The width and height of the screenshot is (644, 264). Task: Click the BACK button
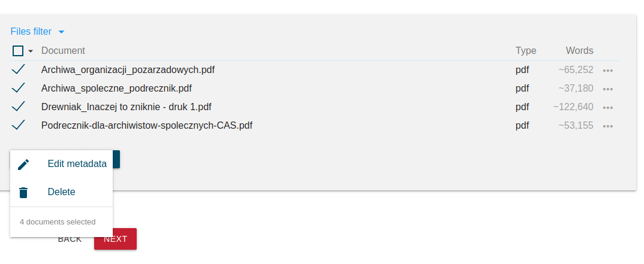70,239
